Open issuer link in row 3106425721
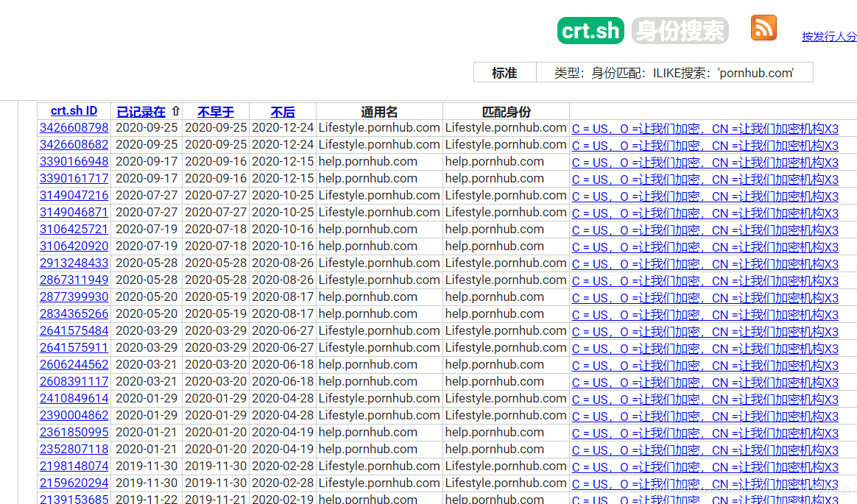Viewport: 857px width, 504px height. click(x=705, y=230)
